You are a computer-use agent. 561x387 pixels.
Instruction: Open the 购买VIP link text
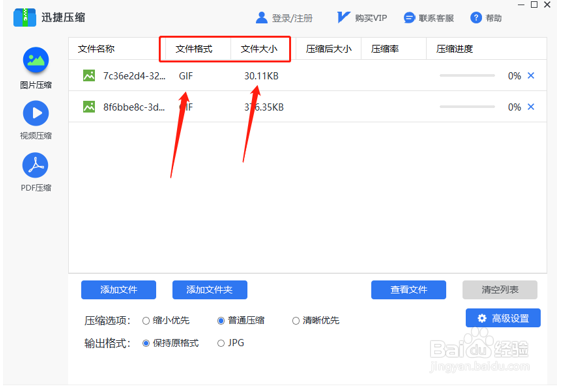(x=371, y=18)
